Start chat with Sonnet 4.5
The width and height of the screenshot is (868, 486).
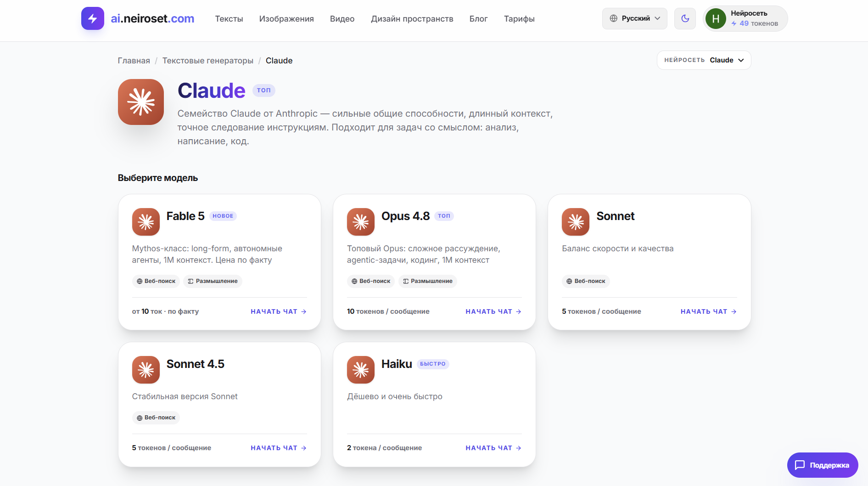tap(279, 448)
